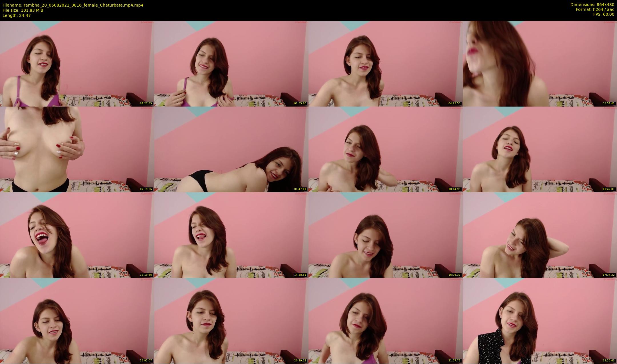Select the frame at timestamp 21:57.77

pyautogui.click(x=385, y=321)
